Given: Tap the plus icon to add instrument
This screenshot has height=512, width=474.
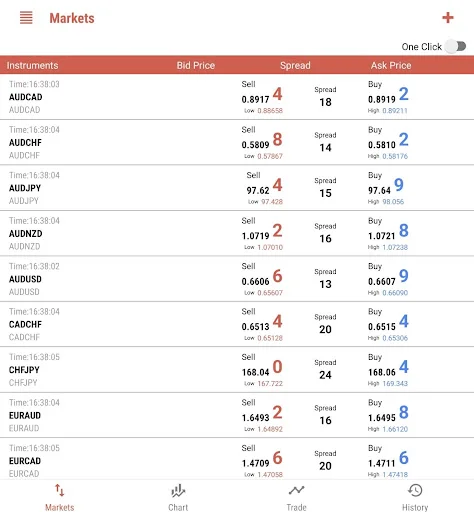Looking at the screenshot, I should point(448,17).
